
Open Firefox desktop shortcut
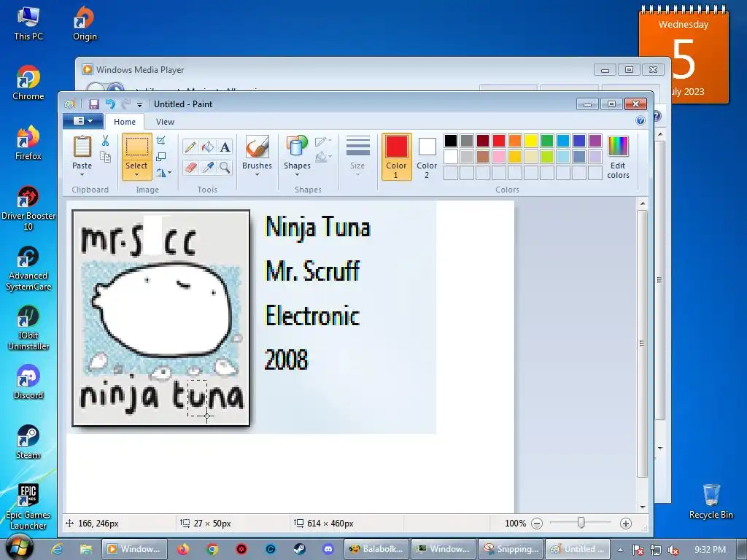click(28, 143)
